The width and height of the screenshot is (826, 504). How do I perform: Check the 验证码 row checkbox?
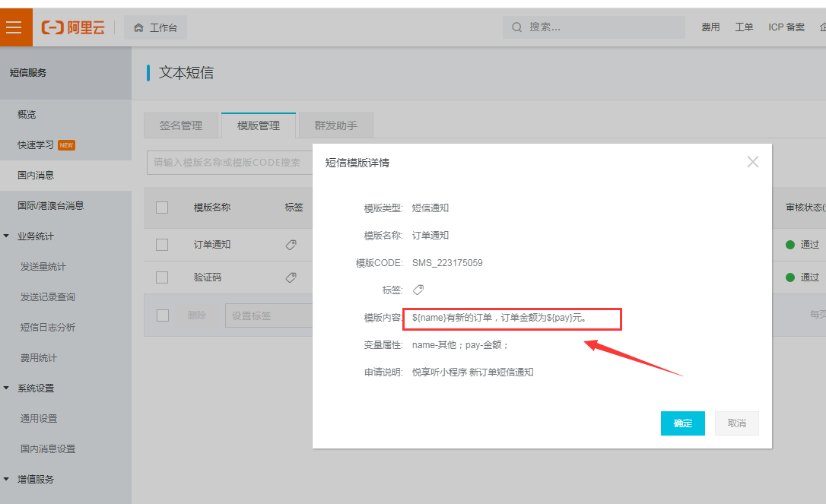[162, 277]
